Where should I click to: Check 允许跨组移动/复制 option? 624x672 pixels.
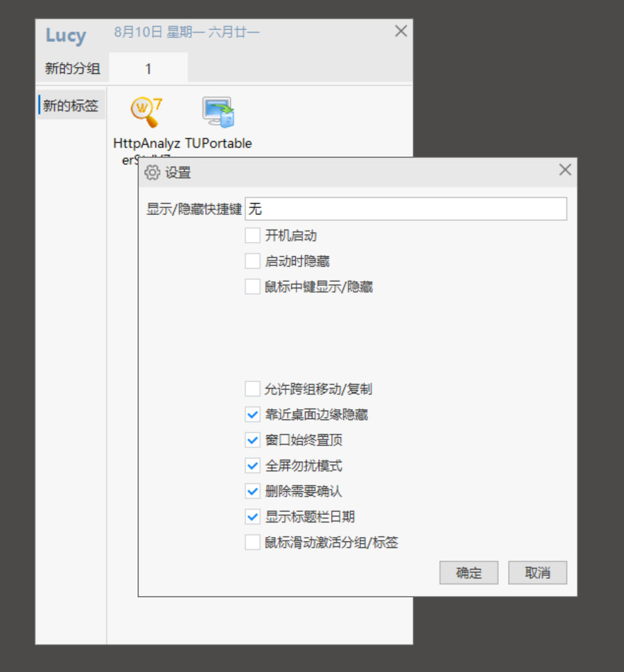click(252, 389)
